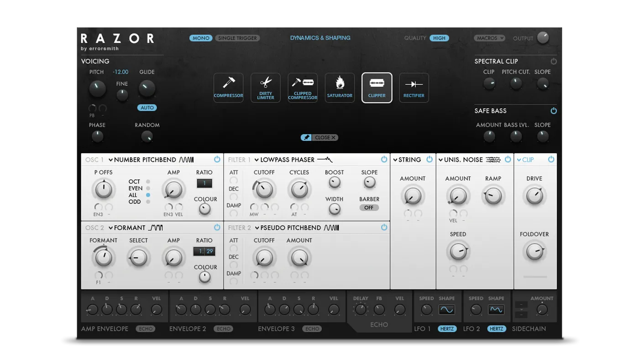Click the LFO 1 sine shape display
The height and width of the screenshot is (364, 639).
[447, 310]
